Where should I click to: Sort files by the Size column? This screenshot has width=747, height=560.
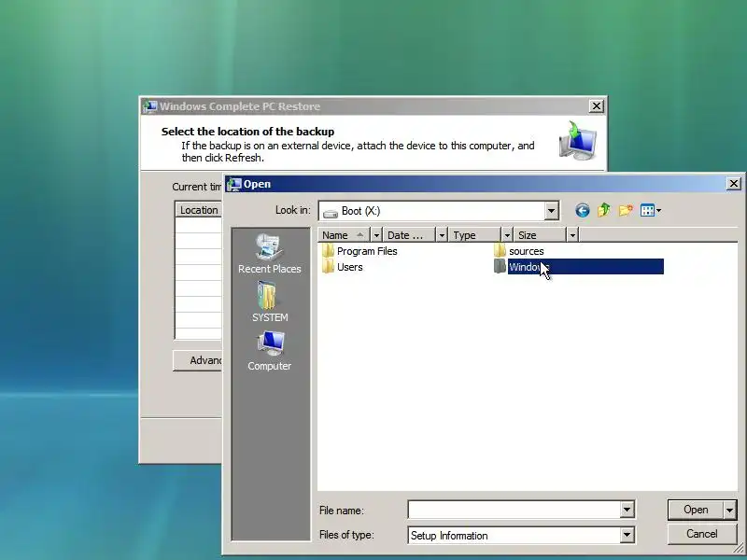(541, 235)
